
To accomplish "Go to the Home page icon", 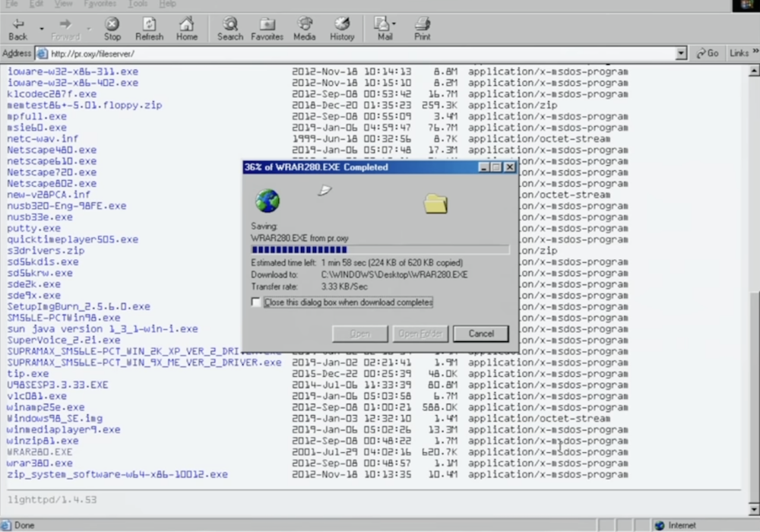I will [187, 24].
